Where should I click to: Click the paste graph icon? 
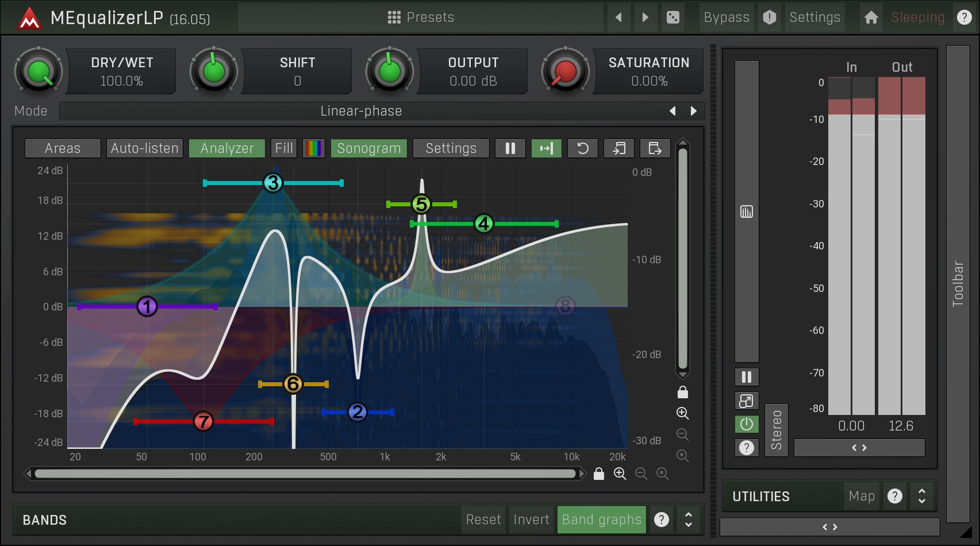655,148
